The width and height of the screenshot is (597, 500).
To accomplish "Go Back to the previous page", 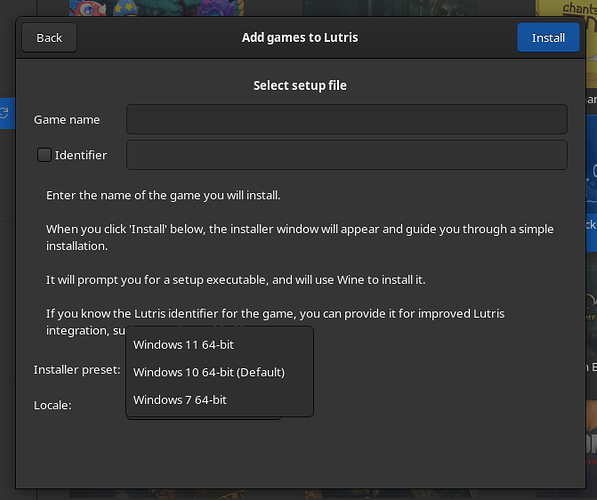I will point(49,38).
